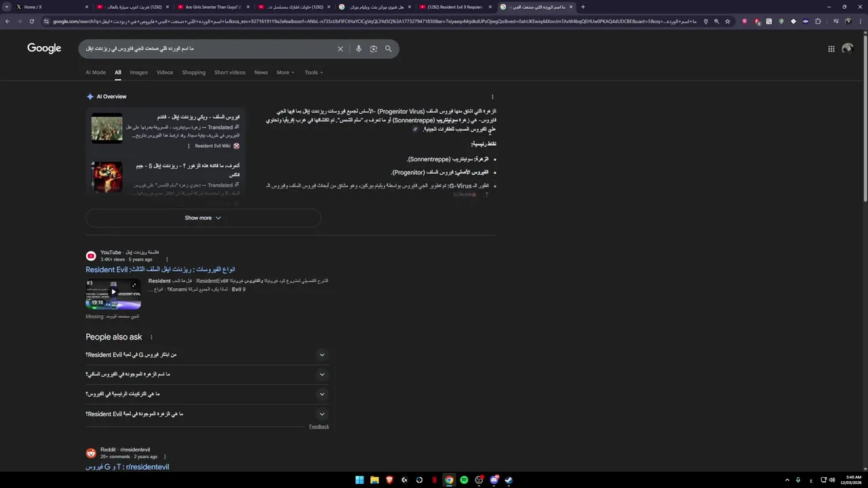Click the page vertical scrollbar
Viewport: 868px width, 488px height.
865,119
